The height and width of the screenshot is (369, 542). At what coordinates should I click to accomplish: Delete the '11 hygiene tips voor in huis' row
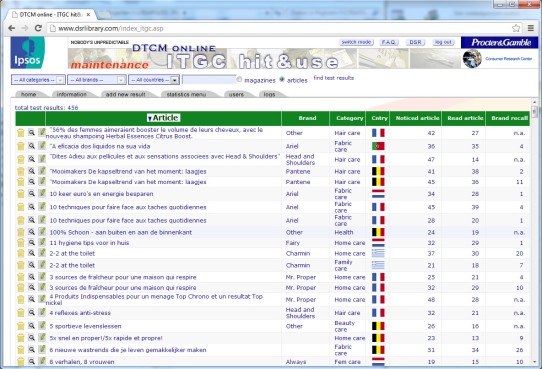point(21,243)
